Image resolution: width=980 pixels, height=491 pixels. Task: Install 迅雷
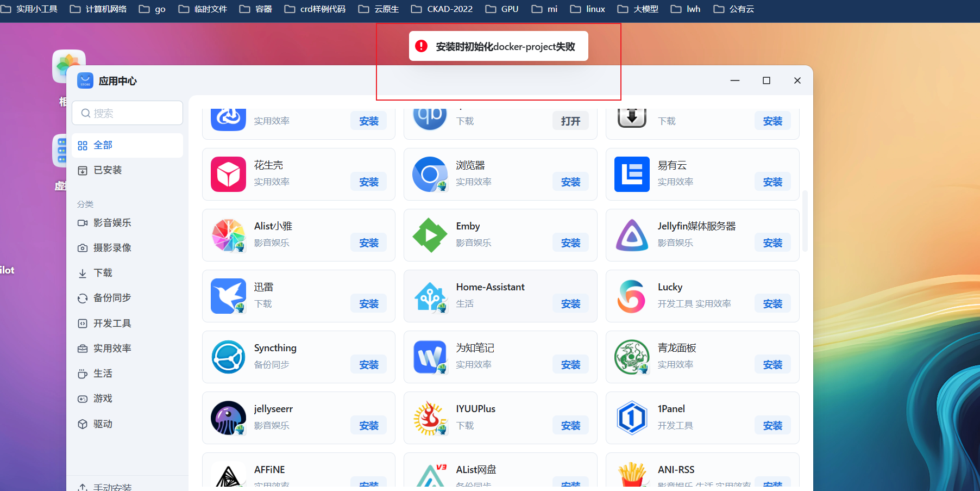pos(369,304)
